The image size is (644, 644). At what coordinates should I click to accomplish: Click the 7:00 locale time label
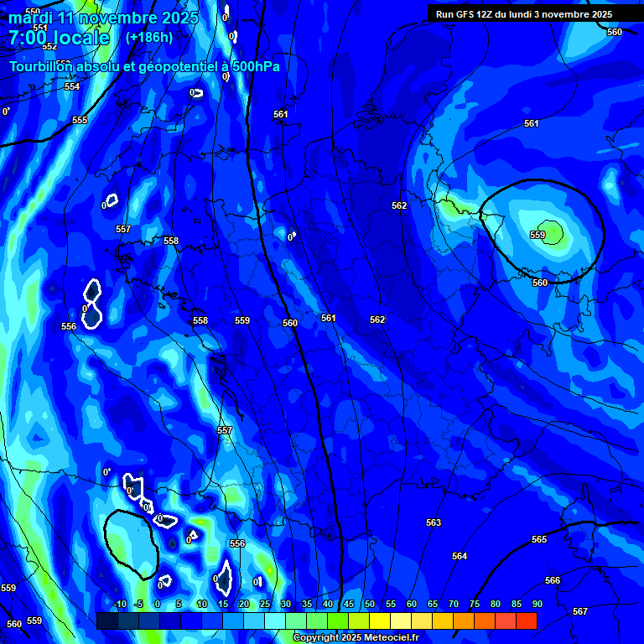click(59, 38)
